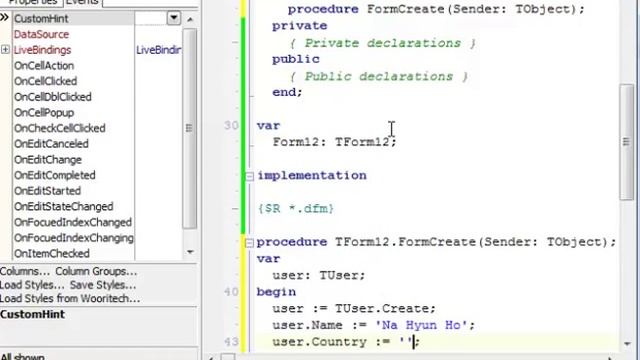Collapse the TForm12.FormCreate procedure fold marker

249,243
